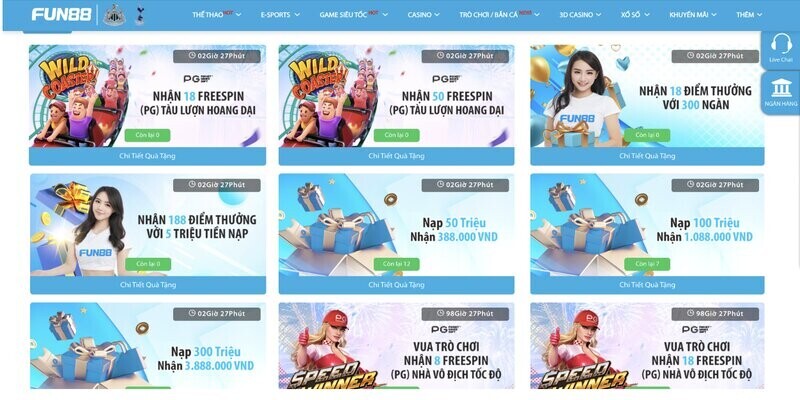Click the FUN88 logo
The height and width of the screenshot is (400, 800).
point(61,14)
